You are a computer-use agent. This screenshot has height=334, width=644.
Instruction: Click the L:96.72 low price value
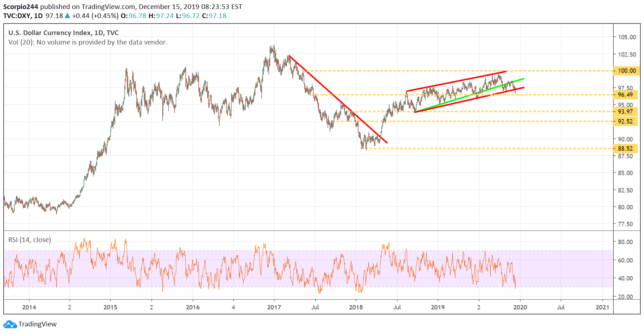[188, 16]
